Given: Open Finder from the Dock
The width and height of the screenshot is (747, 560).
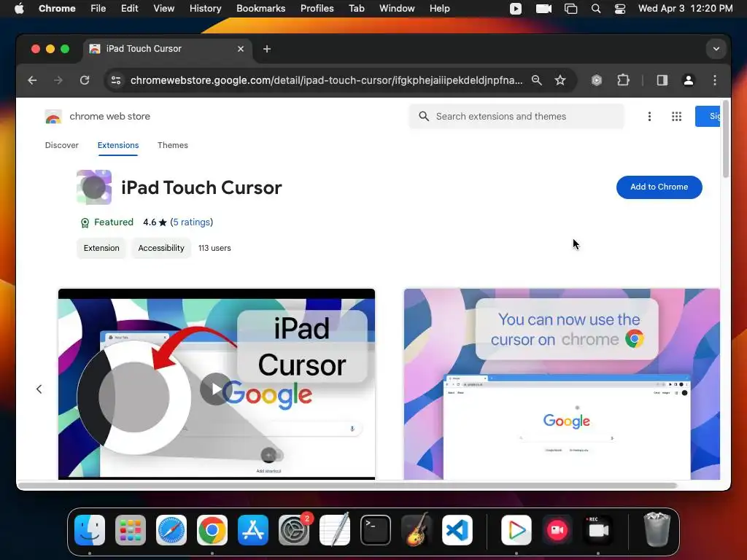Looking at the screenshot, I should [x=90, y=530].
